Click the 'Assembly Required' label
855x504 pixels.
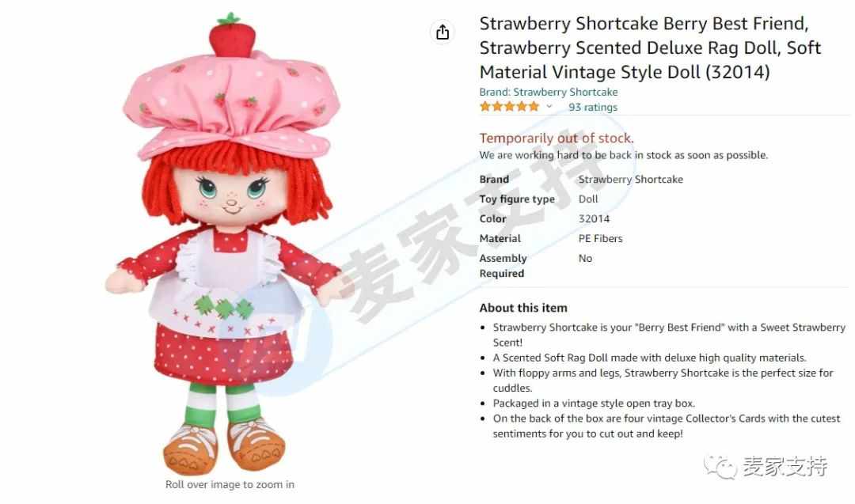(x=503, y=266)
